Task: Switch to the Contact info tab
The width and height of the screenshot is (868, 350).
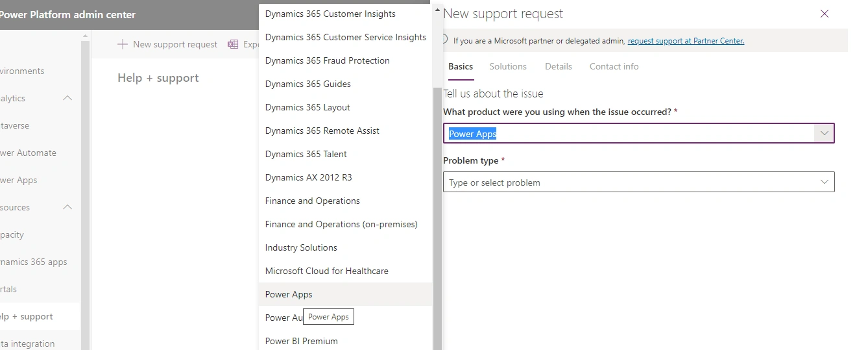Action: pos(614,66)
